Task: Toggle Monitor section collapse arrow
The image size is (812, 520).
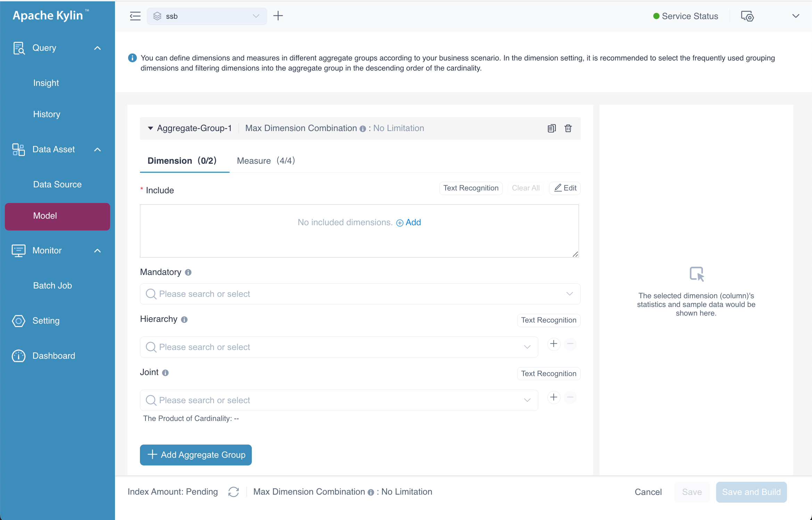Action: pyautogui.click(x=97, y=250)
